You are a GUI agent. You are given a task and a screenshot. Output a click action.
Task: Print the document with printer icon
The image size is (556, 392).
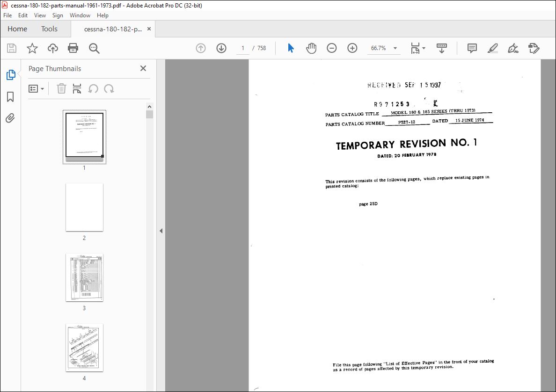pyautogui.click(x=73, y=48)
